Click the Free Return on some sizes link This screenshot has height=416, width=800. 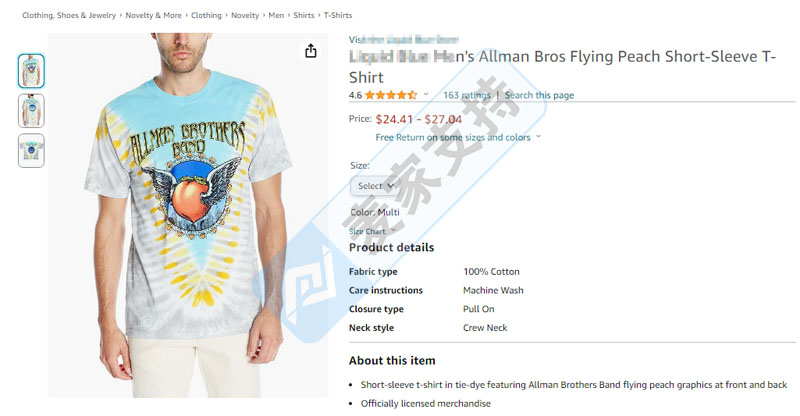tap(453, 137)
